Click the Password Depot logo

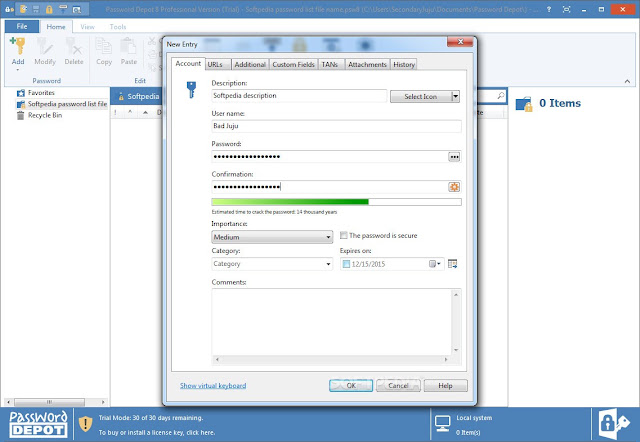click(38, 424)
